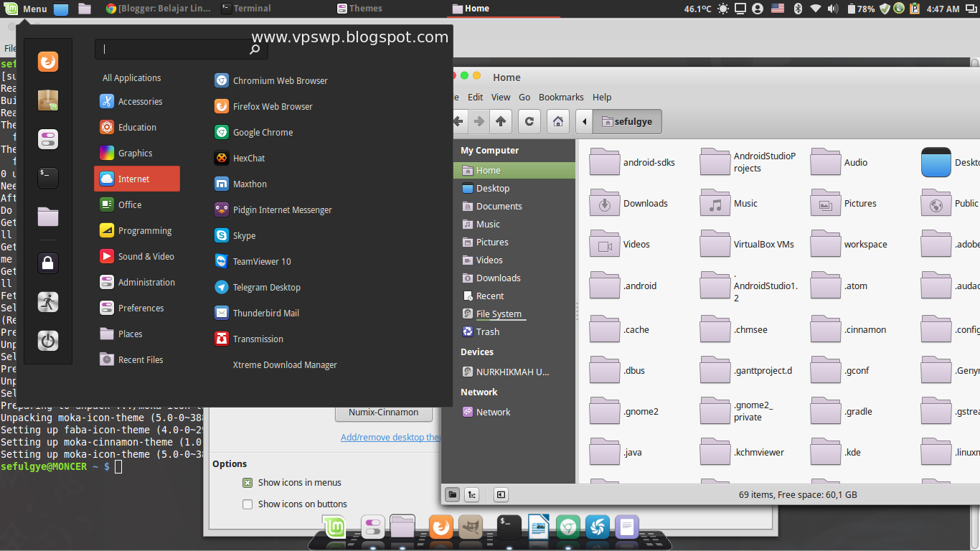Open Add/remove desktop themes link

[390, 438]
